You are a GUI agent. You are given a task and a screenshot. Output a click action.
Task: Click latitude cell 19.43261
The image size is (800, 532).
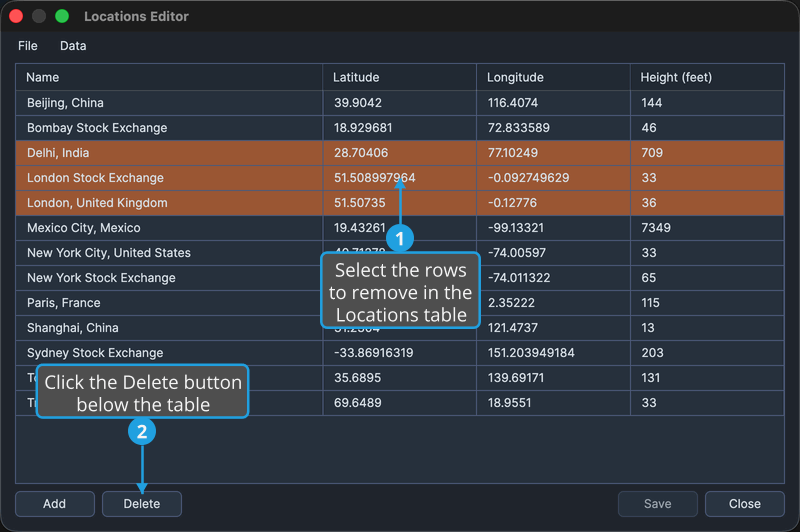(x=399, y=227)
